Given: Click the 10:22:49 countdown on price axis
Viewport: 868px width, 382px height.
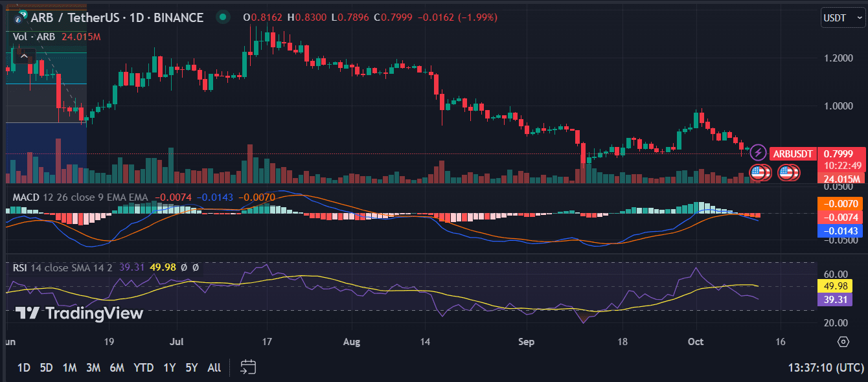Looking at the screenshot, I should tap(842, 166).
